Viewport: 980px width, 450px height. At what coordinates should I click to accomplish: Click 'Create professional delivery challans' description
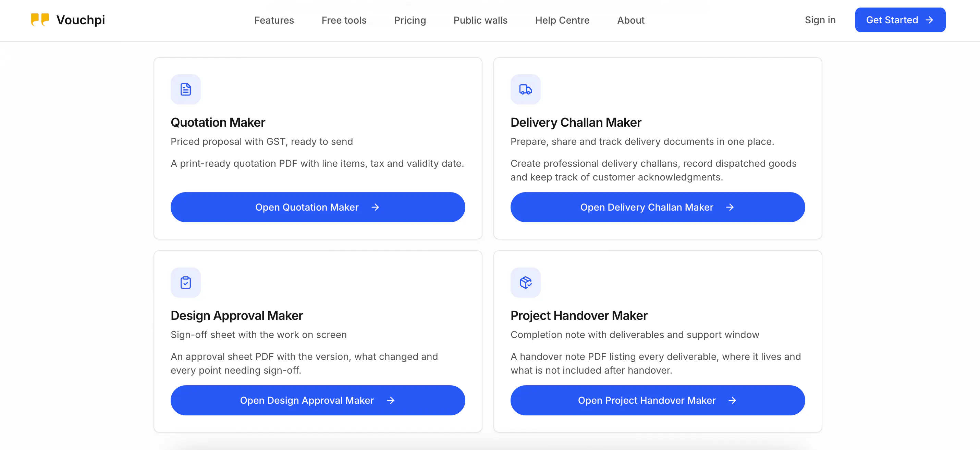coord(653,170)
